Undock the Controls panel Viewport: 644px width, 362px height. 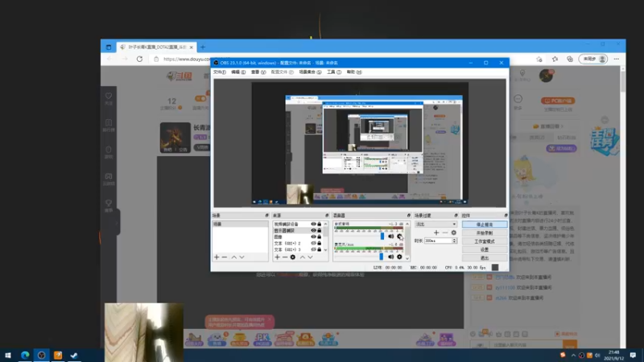[506, 216]
